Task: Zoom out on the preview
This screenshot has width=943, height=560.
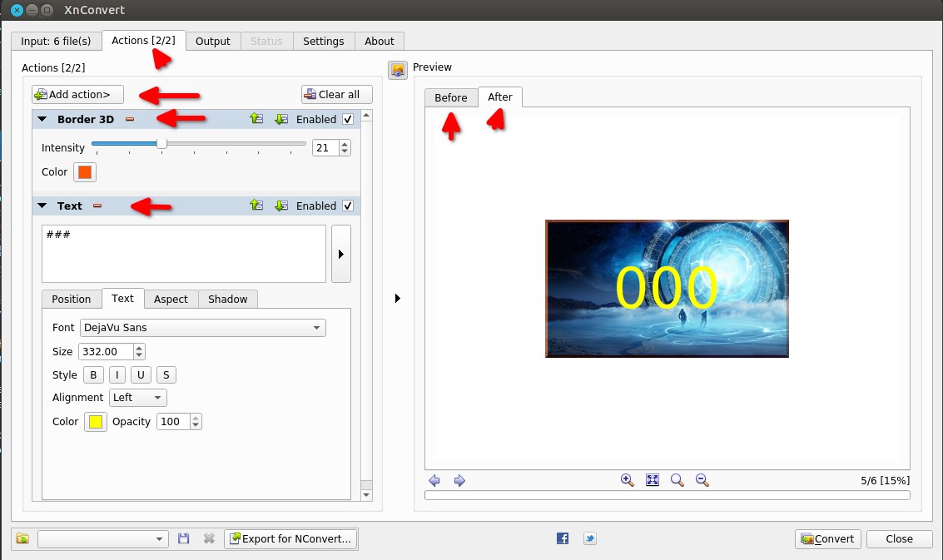Action: pyautogui.click(x=702, y=480)
